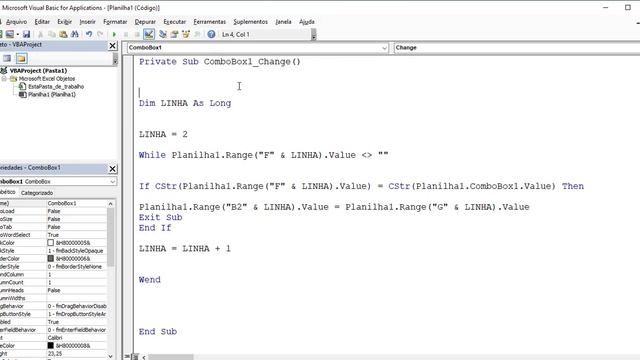Open the Object Browser toolbar icon
The width and height of the screenshot is (640, 360).
tap(186, 34)
